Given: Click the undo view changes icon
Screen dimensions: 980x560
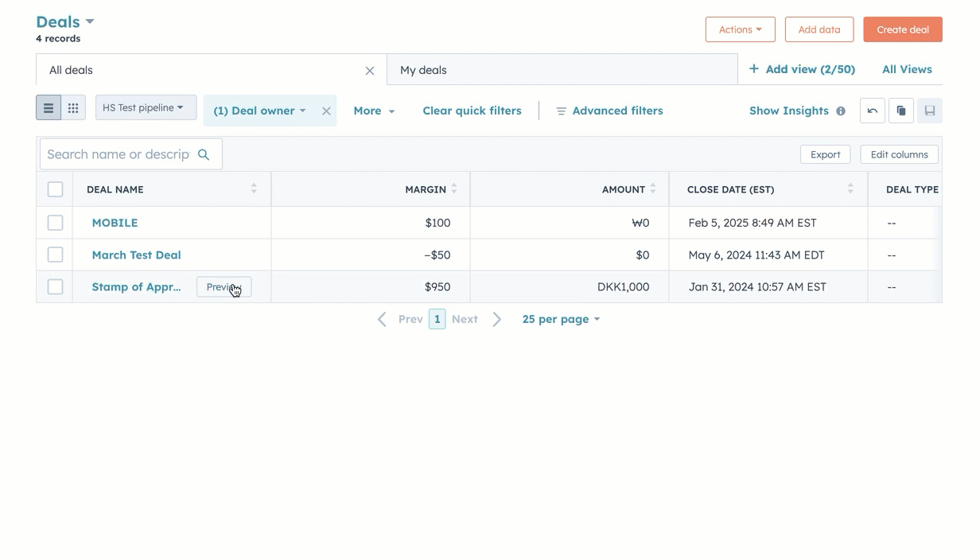Looking at the screenshot, I should [872, 111].
